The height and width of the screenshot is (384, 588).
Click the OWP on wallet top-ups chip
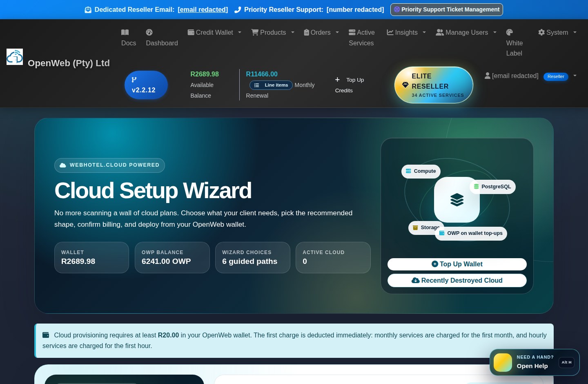point(471,233)
